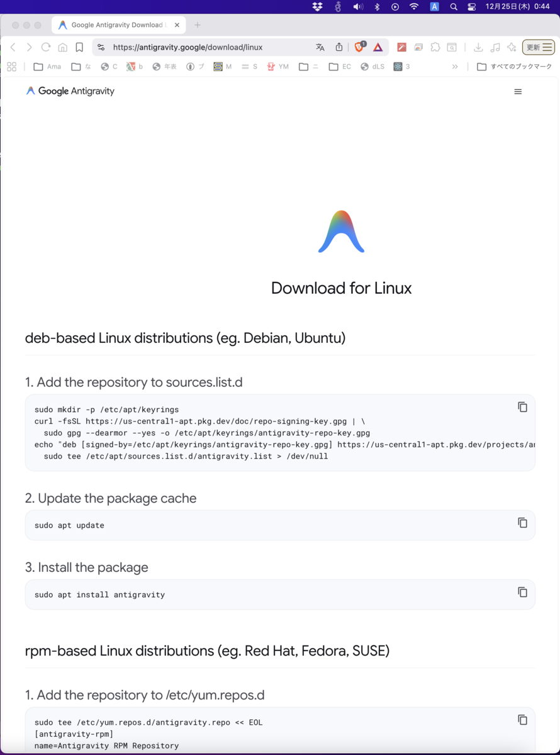Open the downloads icon in the toolbar
The height and width of the screenshot is (755, 560).
point(478,47)
